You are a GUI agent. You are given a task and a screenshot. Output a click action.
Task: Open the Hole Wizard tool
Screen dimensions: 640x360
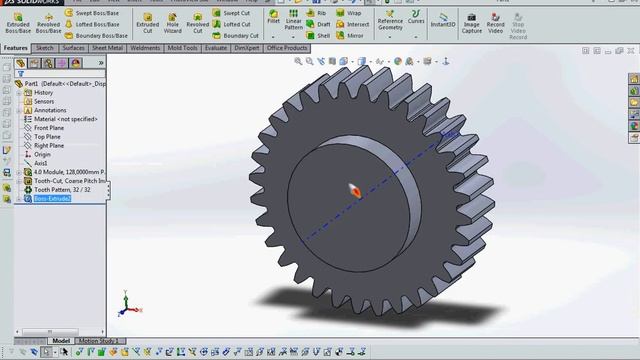(x=173, y=22)
